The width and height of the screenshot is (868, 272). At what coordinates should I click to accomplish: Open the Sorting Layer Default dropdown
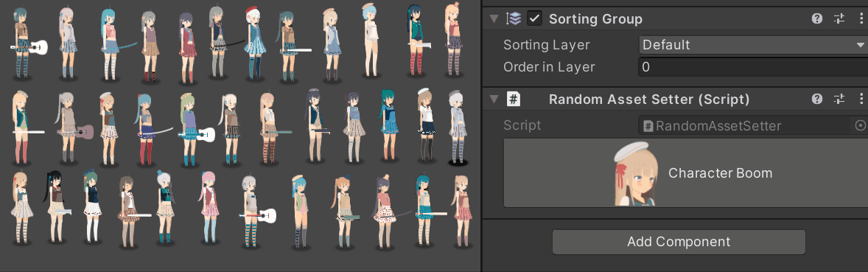click(753, 45)
